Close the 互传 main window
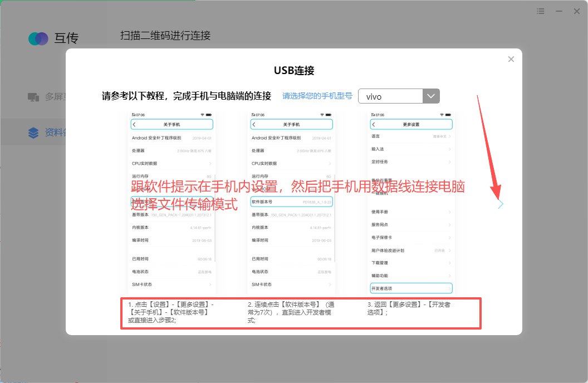The width and height of the screenshot is (588, 383). [x=577, y=11]
